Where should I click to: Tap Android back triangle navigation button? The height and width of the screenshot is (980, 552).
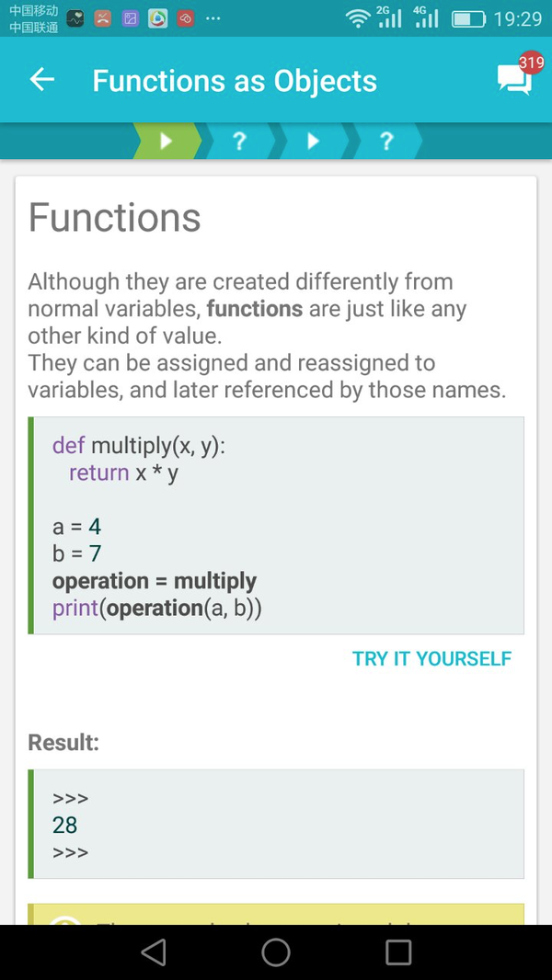154,952
